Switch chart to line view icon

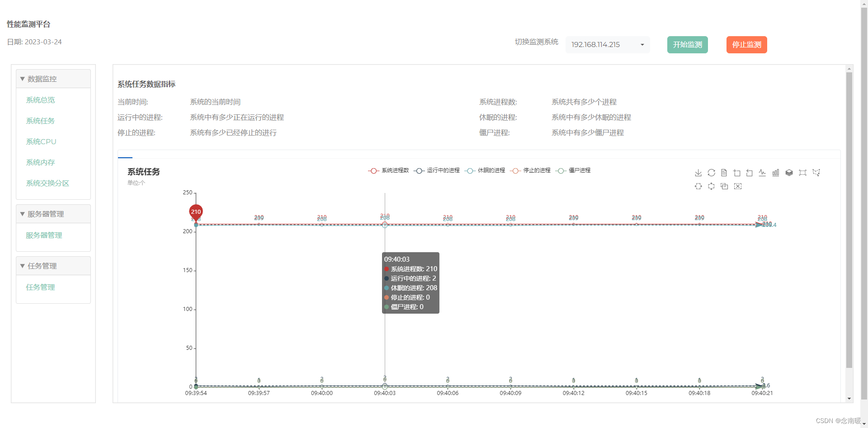click(762, 173)
